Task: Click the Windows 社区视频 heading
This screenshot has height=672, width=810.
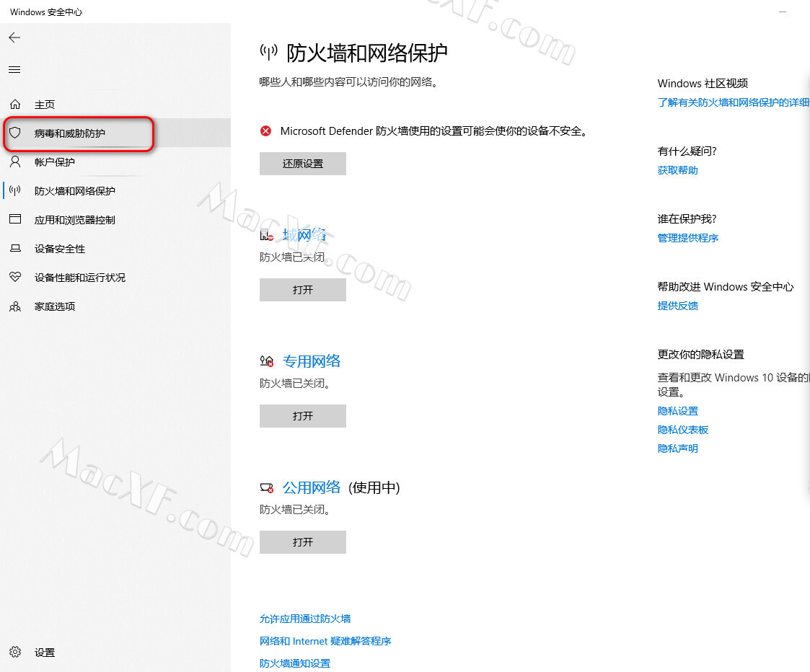Action: [x=703, y=83]
